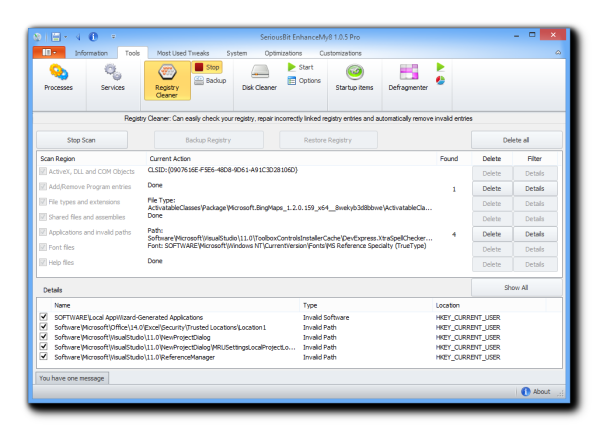Click the back arrow in quick access toolbar
The height and width of the screenshot is (433, 600).
[x=78, y=37]
